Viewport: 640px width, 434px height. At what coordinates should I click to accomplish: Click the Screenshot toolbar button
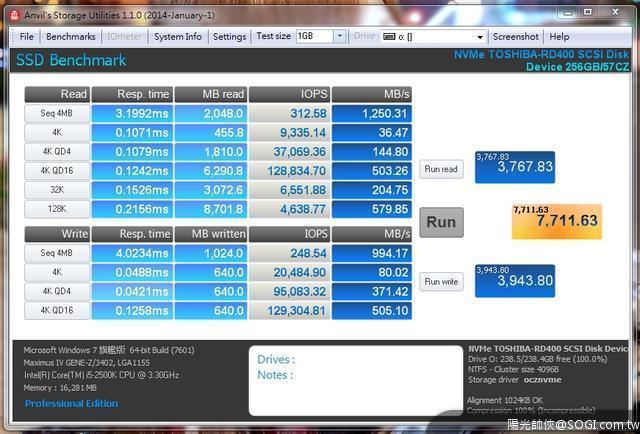[x=516, y=37]
